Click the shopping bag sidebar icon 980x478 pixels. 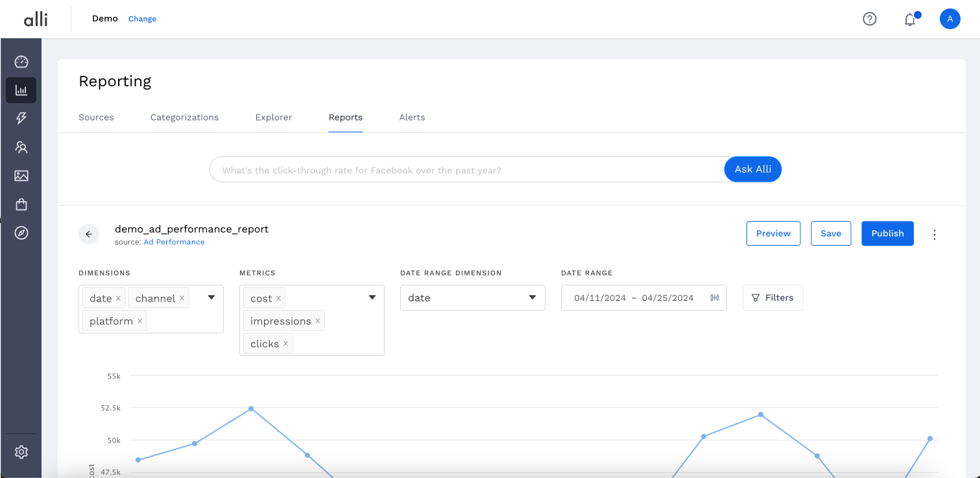click(x=21, y=204)
